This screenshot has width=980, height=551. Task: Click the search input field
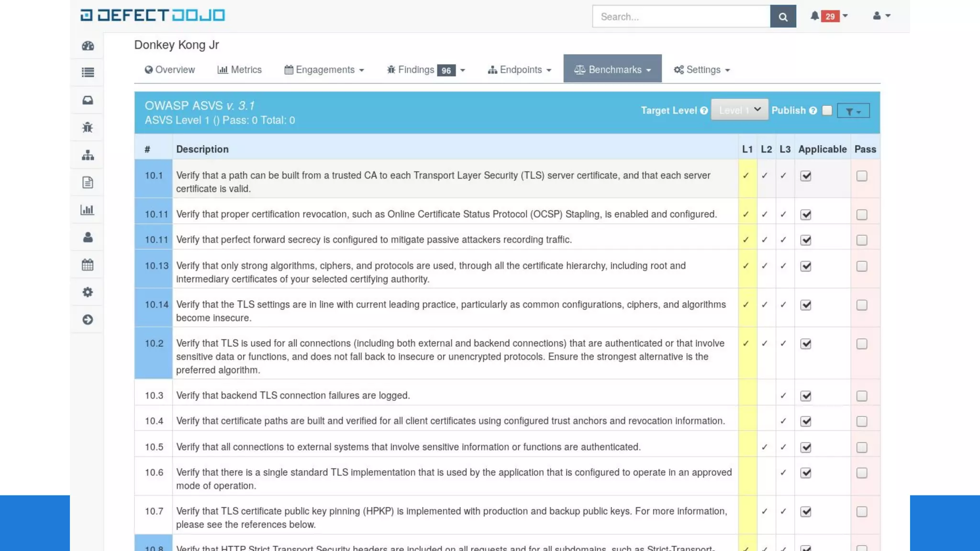click(x=681, y=16)
